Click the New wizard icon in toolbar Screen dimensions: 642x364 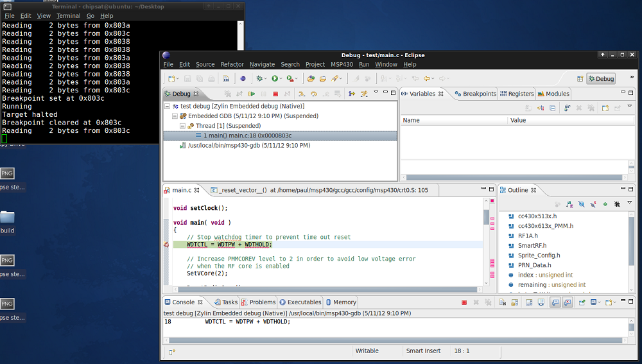[171, 78]
